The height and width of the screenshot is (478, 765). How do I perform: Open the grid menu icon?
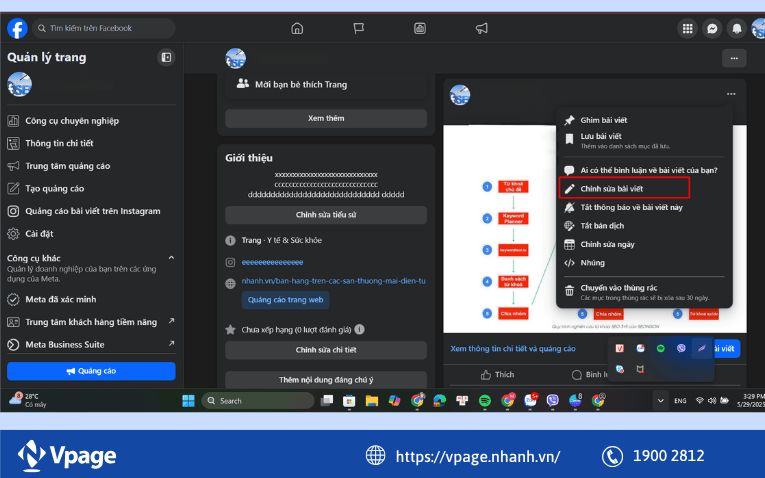(687, 29)
